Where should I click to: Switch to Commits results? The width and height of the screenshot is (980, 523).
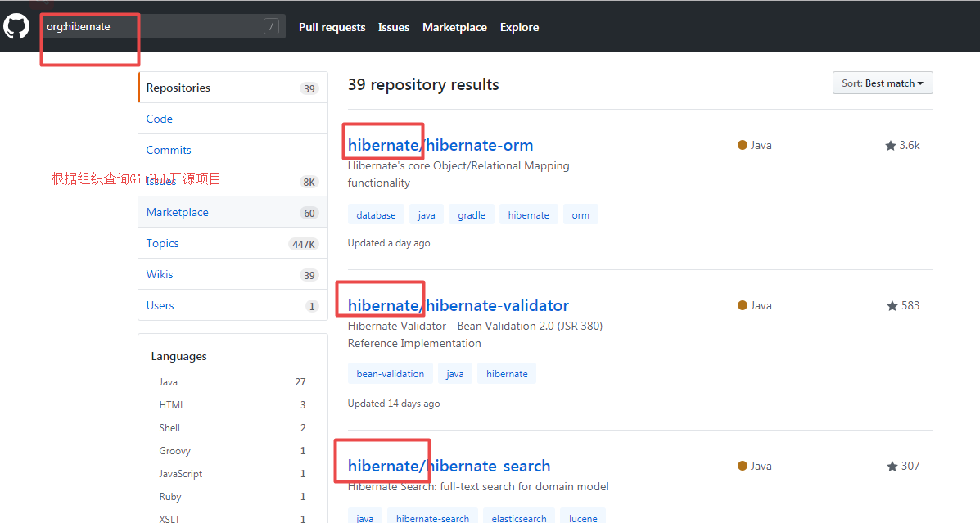(169, 150)
